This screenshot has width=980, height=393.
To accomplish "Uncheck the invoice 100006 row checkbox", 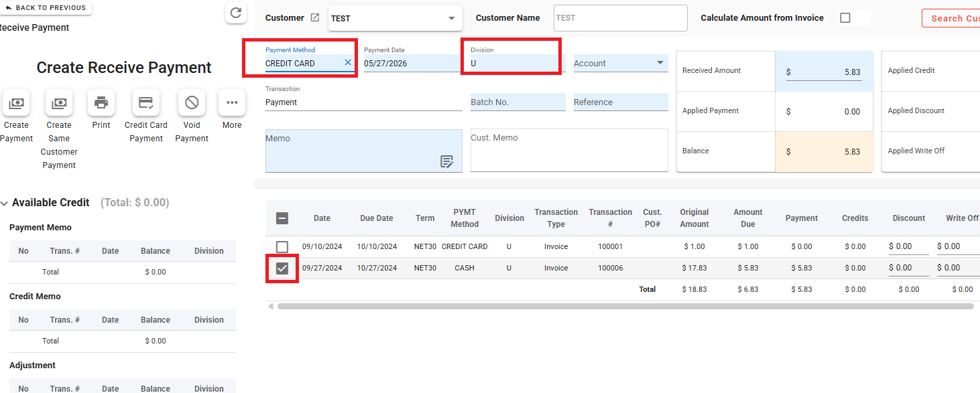I will 282,268.
